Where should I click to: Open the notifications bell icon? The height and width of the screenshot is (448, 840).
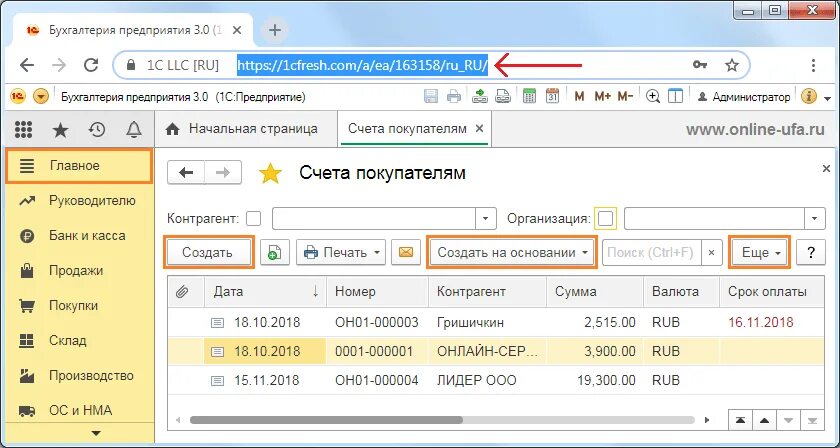tap(133, 129)
